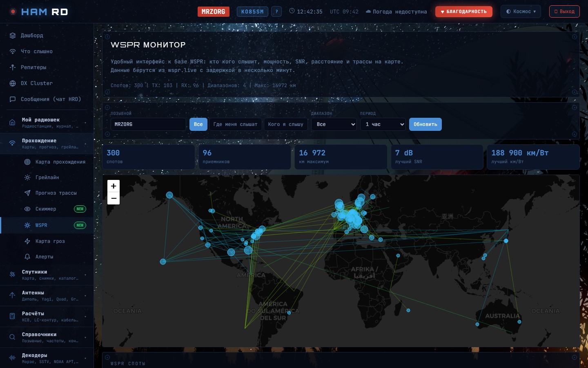
Task: Expand the Антенны section
Action: click(x=47, y=296)
